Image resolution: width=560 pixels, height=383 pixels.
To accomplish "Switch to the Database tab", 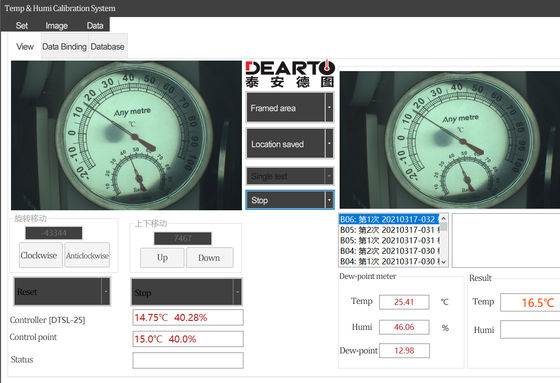I will [108, 46].
